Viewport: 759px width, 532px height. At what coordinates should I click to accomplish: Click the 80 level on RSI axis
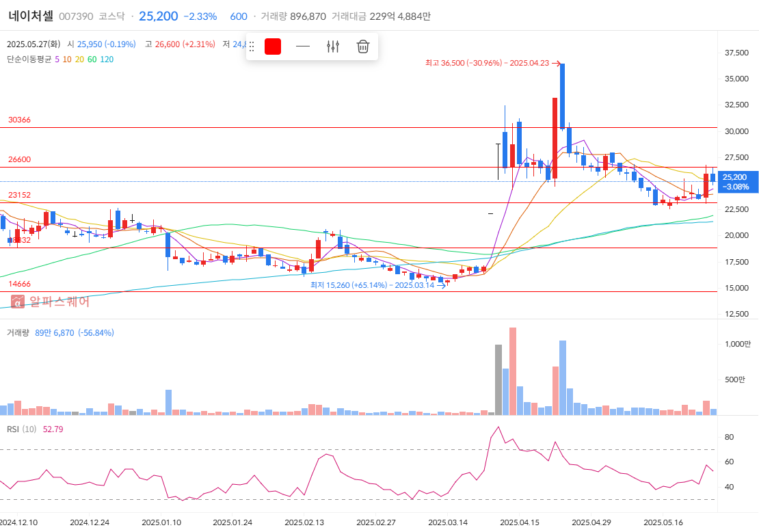pyautogui.click(x=729, y=437)
